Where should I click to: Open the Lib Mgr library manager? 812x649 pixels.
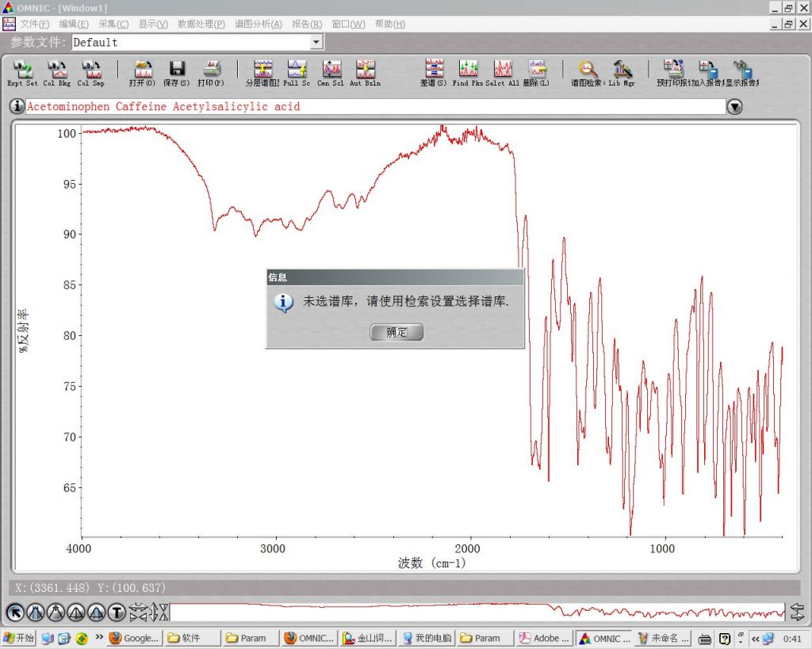click(622, 72)
